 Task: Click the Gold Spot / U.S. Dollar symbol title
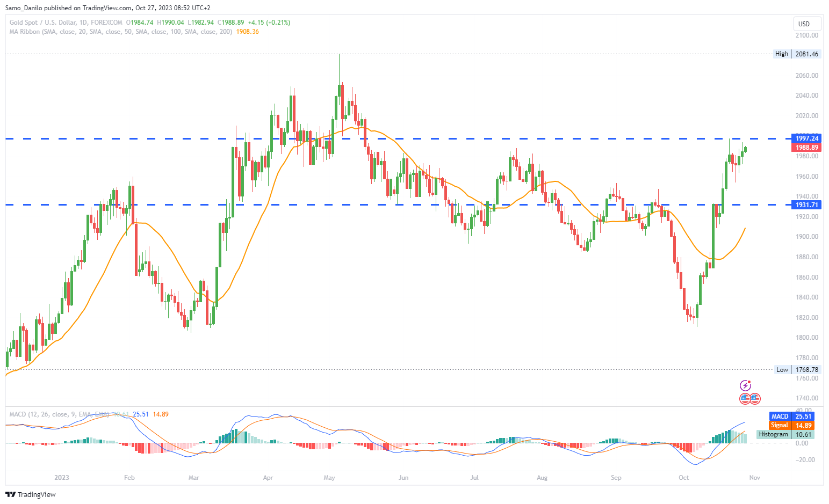66,23
